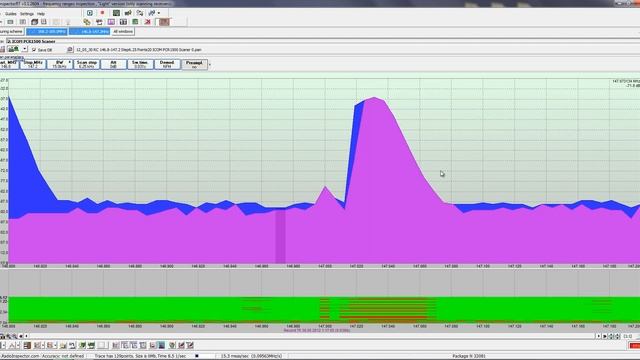Click the '15.3 meas/sec' status entry
Image resolution: width=640 pixels, height=360 pixels.
pos(251,356)
